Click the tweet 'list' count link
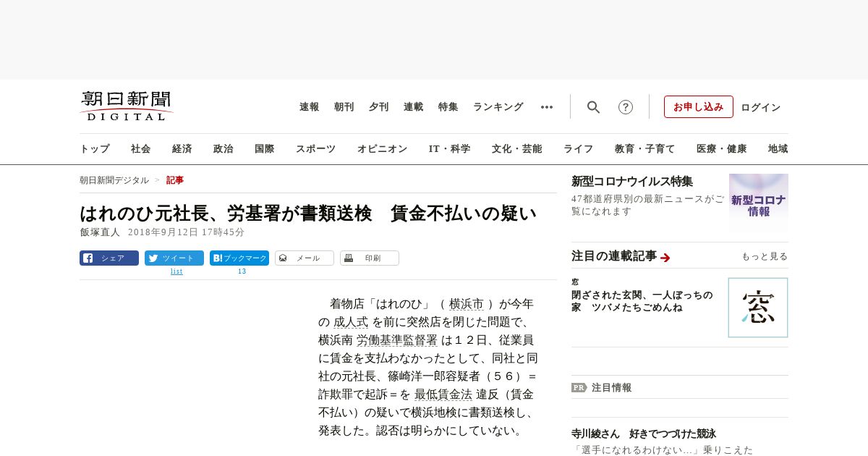The width and height of the screenshot is (868, 456). coord(176,271)
